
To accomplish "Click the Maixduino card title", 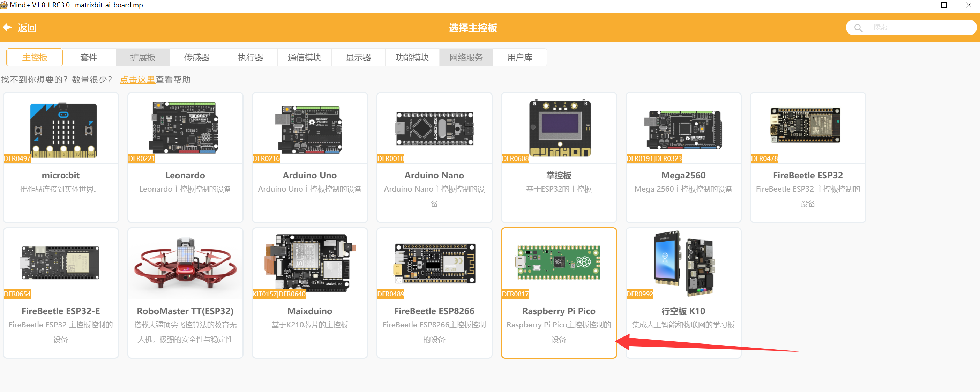I will (310, 311).
